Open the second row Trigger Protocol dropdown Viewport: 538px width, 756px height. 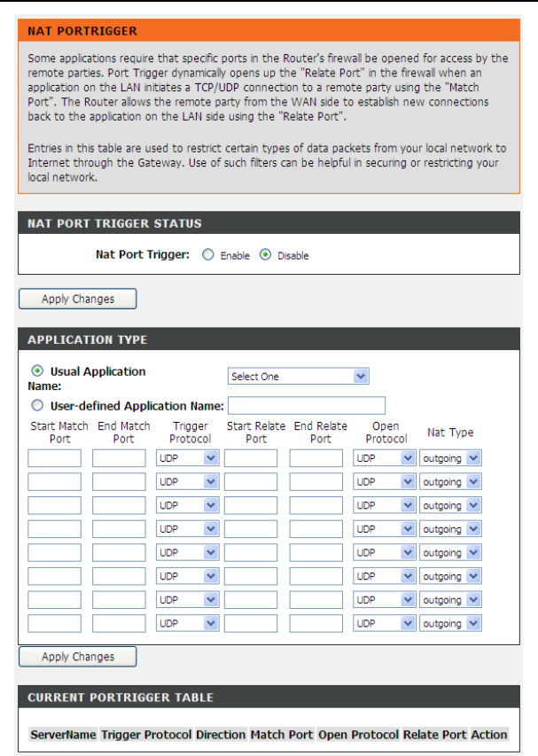click(188, 481)
